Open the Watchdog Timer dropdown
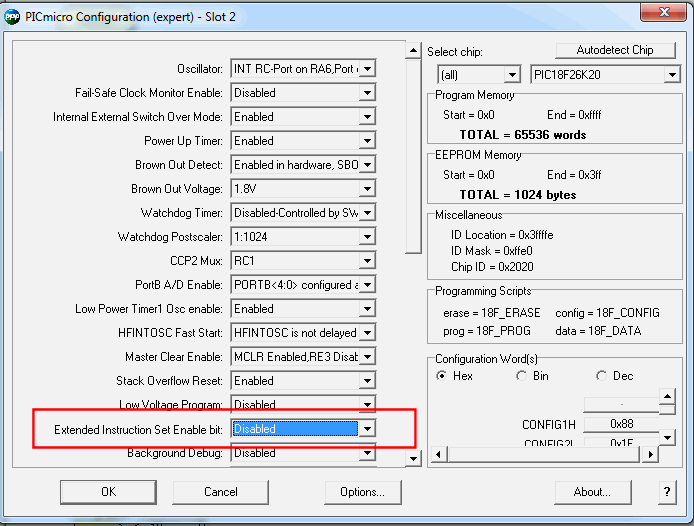Image resolution: width=694 pixels, height=526 pixels. pos(303,213)
